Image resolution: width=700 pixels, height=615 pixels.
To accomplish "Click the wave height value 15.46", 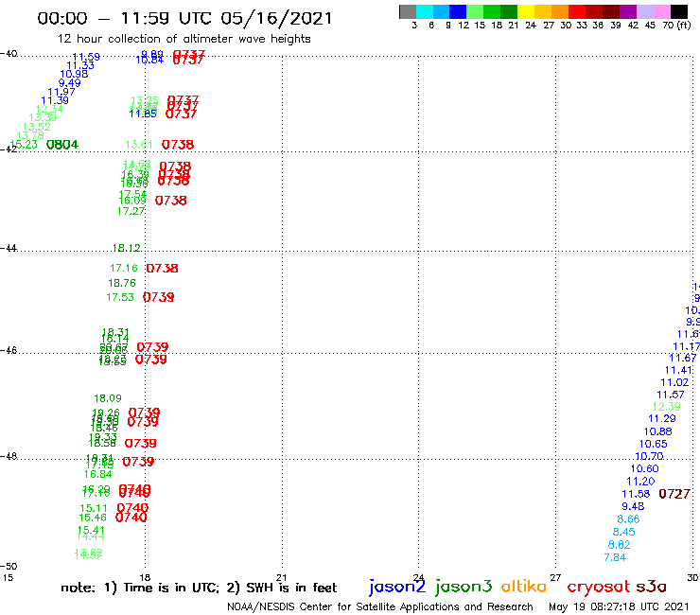I will (93, 518).
